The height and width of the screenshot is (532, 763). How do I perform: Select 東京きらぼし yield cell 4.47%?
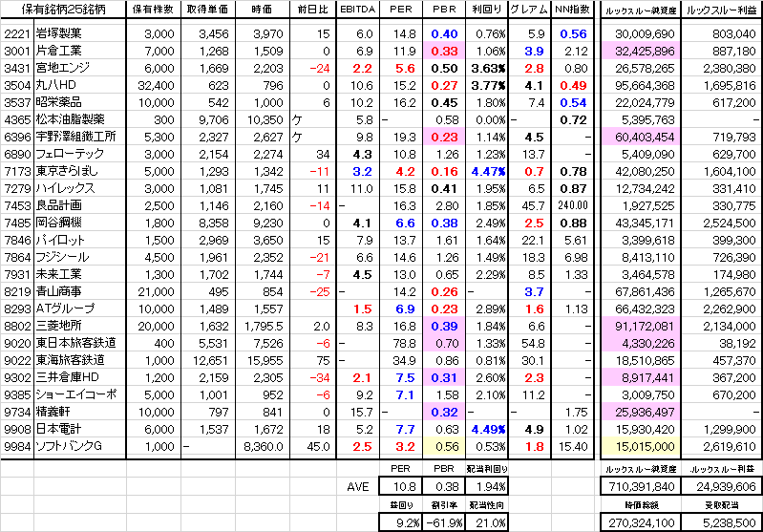488,171
